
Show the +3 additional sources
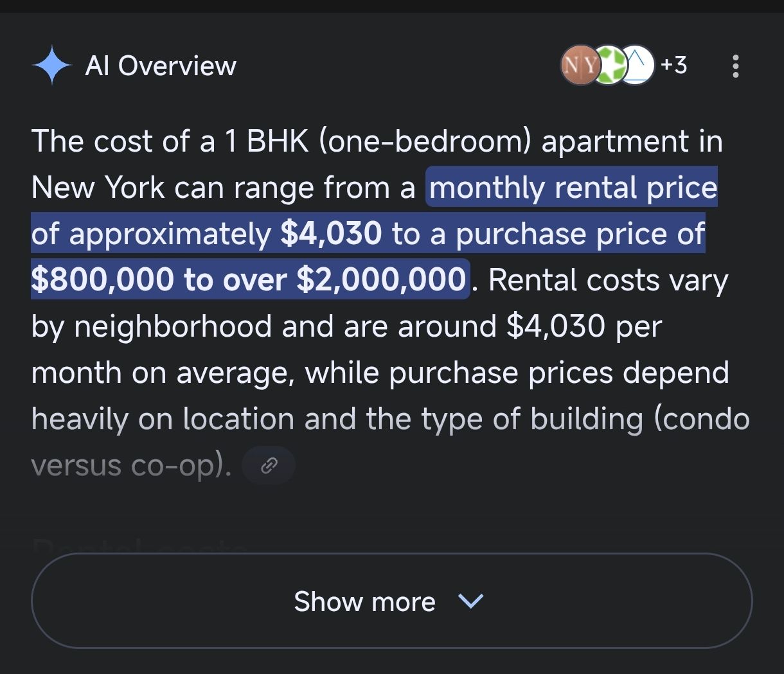click(x=673, y=65)
